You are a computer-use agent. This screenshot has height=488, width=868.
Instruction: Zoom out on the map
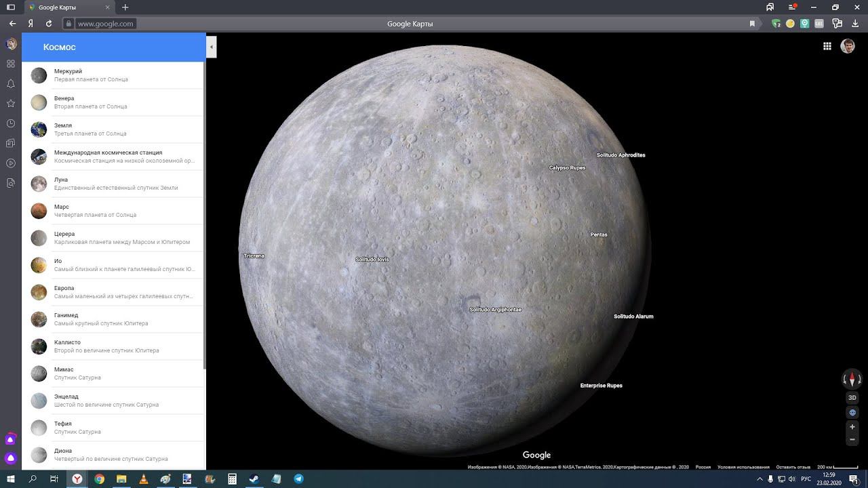click(852, 440)
